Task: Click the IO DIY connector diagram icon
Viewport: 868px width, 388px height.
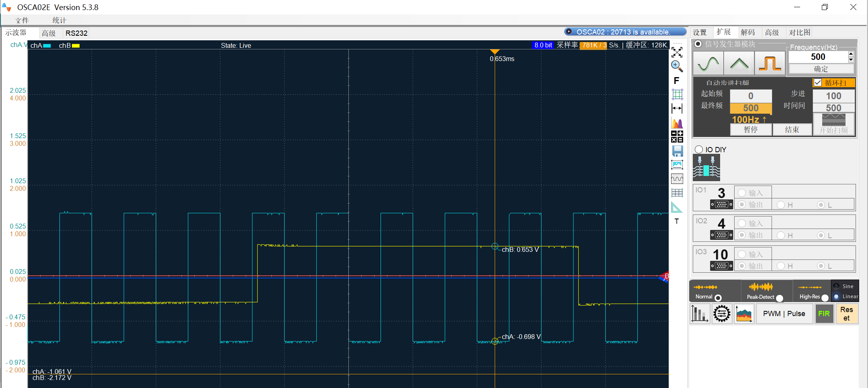Action: 706,168
